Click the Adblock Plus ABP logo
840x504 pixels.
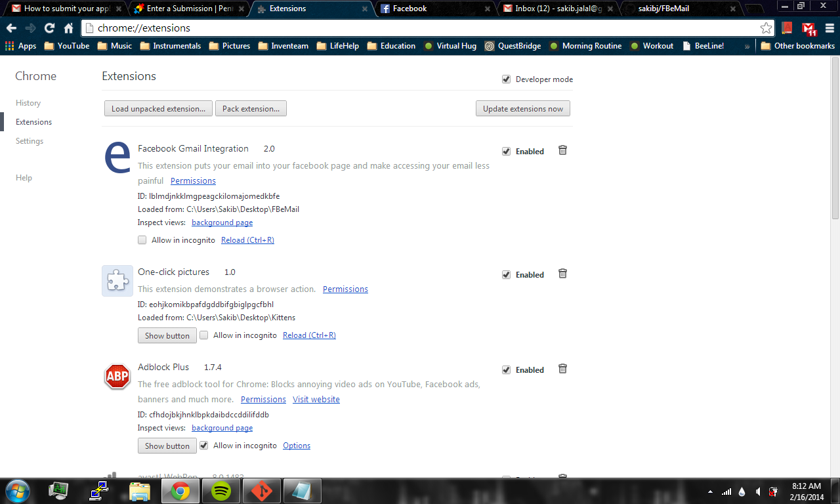pyautogui.click(x=117, y=377)
